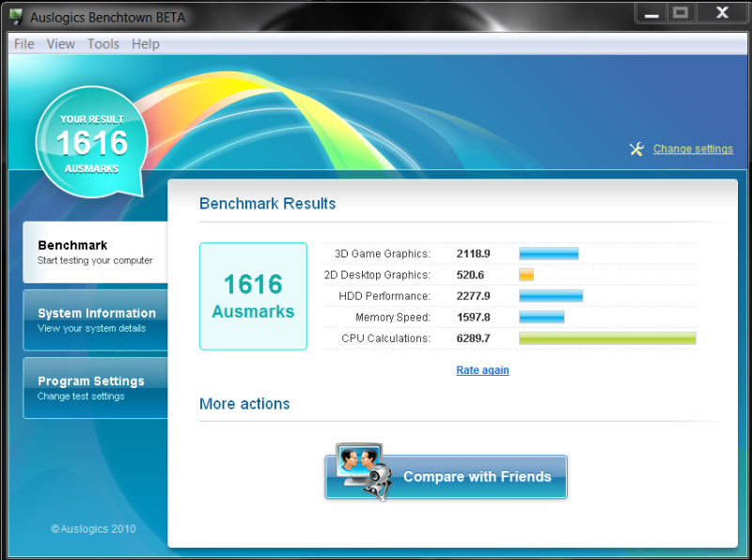Click the Auslogics Benchtown title bar icon
The width and height of the screenshot is (752, 560).
(16, 17)
